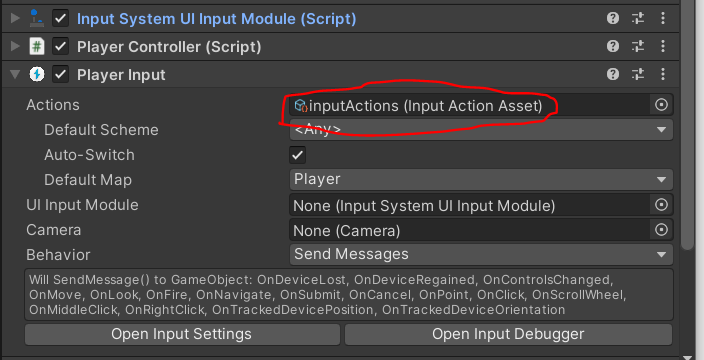
Task: Collapse the Player Input component foldout
Action: [15, 75]
